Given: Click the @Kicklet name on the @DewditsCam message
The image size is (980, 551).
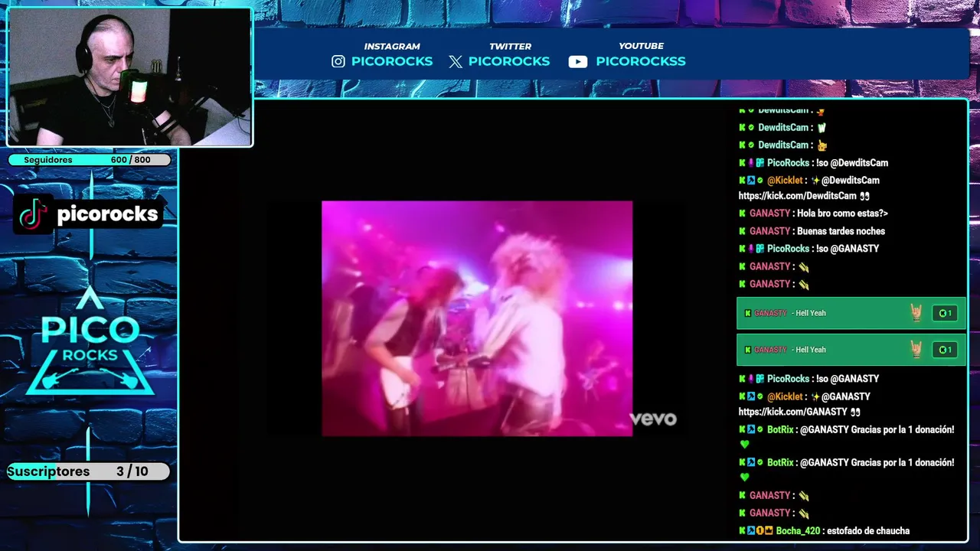Looking at the screenshot, I should [785, 181].
